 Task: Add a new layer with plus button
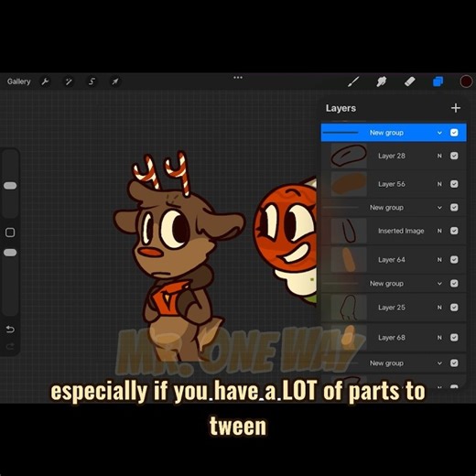[456, 108]
